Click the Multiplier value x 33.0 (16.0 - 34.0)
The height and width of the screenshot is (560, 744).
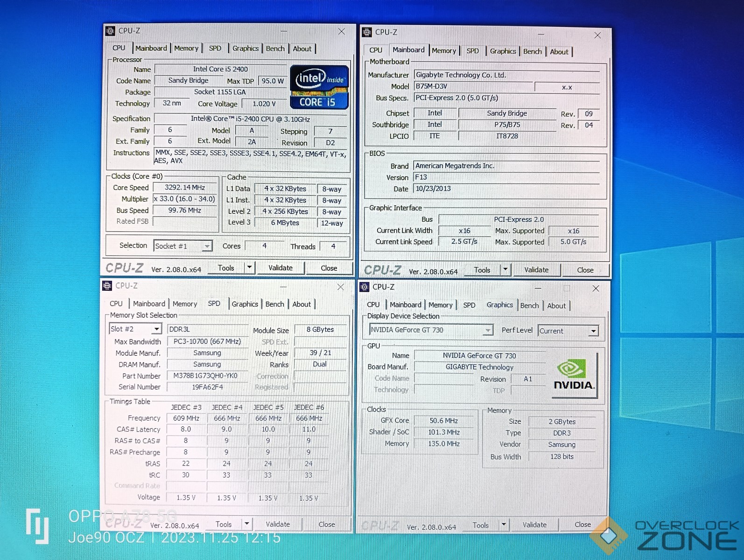coord(185,199)
